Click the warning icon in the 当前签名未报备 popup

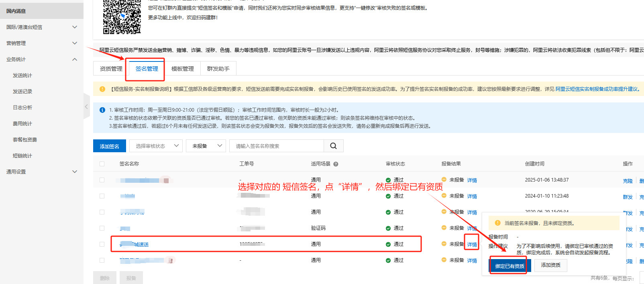click(498, 223)
